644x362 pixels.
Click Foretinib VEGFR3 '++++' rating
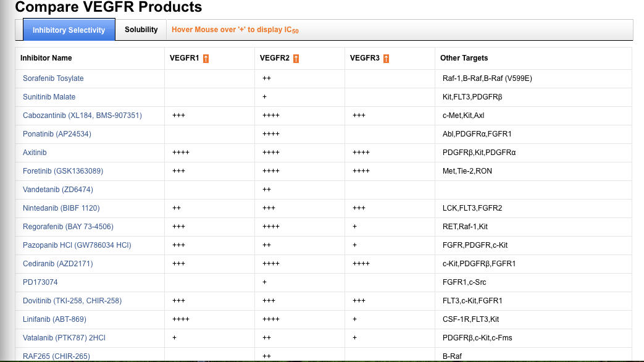click(361, 171)
